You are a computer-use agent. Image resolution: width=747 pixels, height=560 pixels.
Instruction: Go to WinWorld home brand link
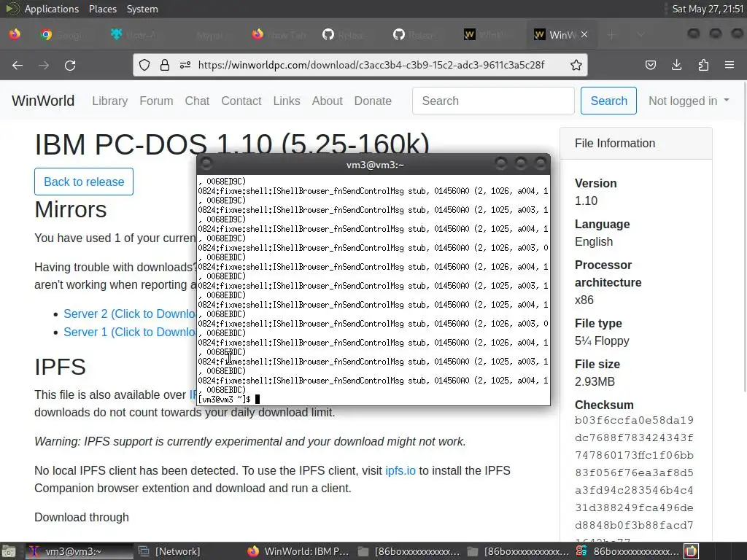point(43,101)
